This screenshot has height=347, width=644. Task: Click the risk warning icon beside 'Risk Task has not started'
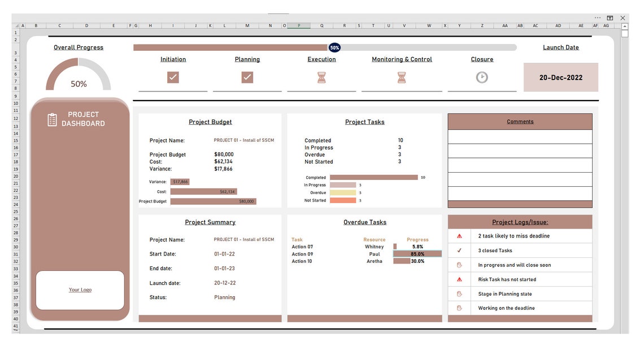coord(458,279)
